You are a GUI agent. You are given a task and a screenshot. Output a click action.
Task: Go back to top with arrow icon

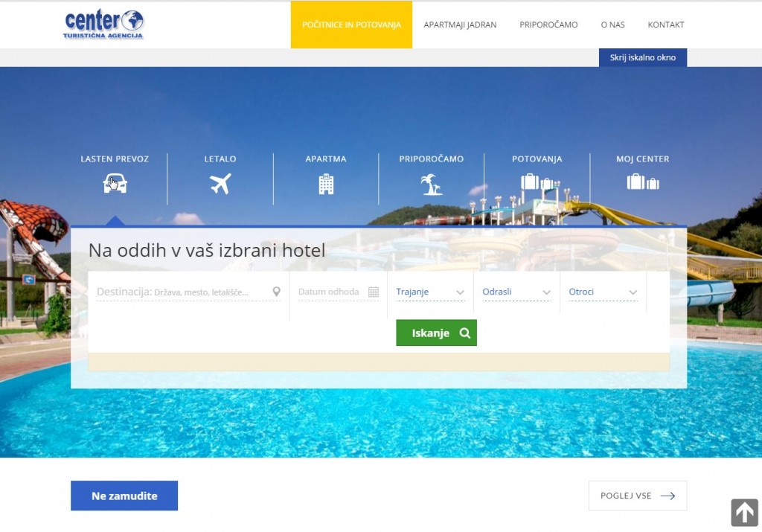[744, 512]
